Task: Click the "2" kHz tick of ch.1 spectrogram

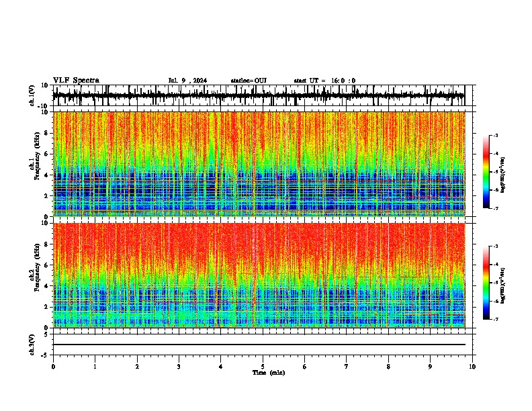Action: point(47,195)
